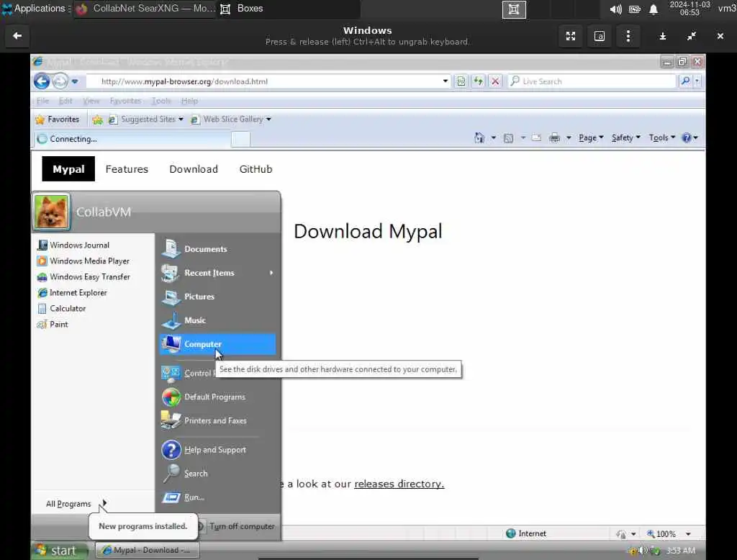This screenshot has width=737, height=560.
Task: Click the Feeds icon in command bar
Action: tap(508, 137)
